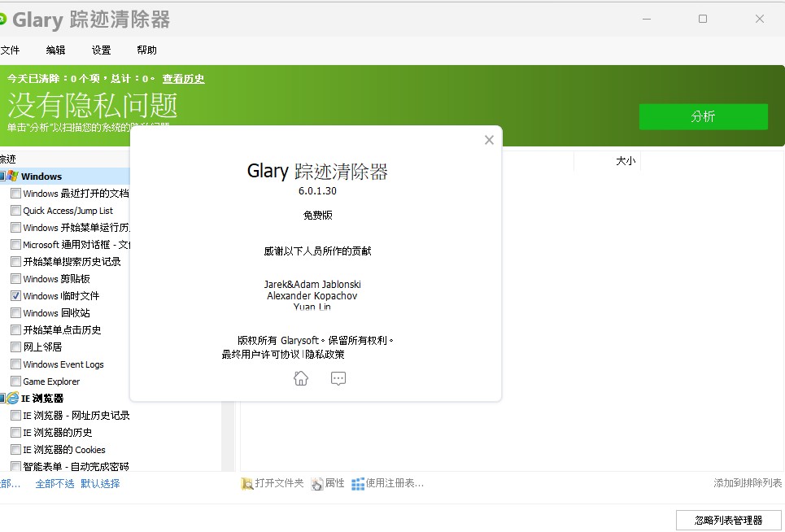The image size is (785, 532).
Task: Enable the Windows Event Logs checkbox
Action: [15, 364]
